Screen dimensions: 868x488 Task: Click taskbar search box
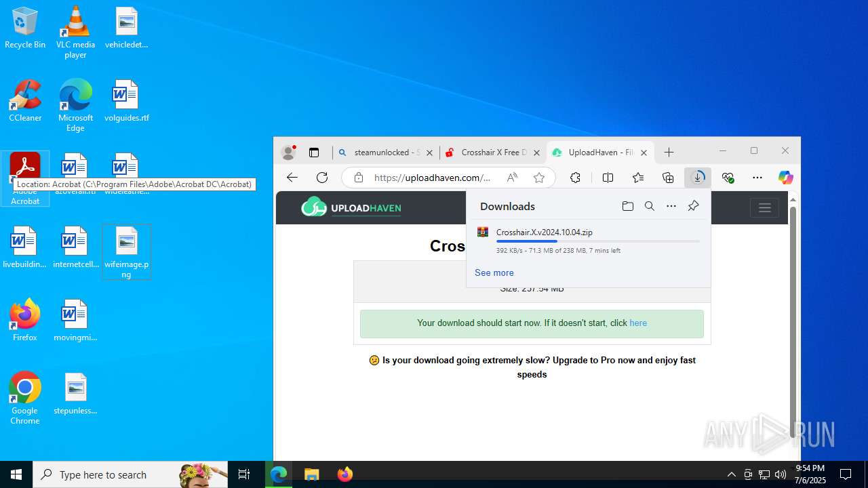130,474
